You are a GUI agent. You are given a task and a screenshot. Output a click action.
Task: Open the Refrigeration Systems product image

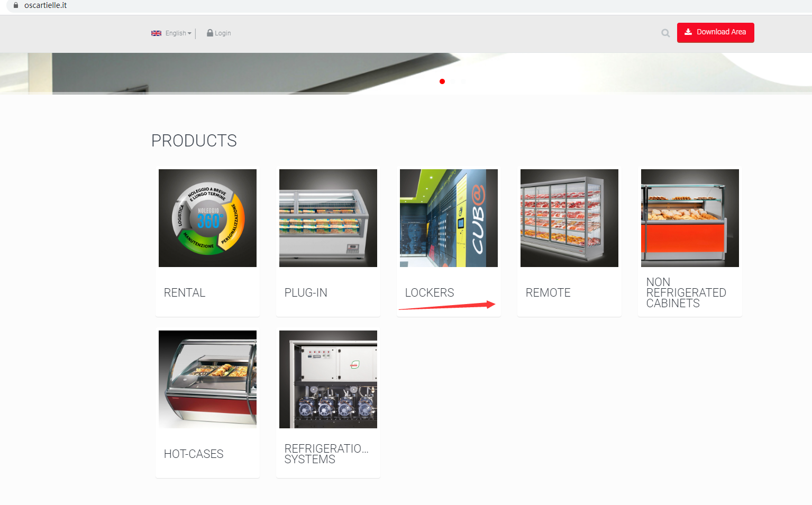point(328,379)
